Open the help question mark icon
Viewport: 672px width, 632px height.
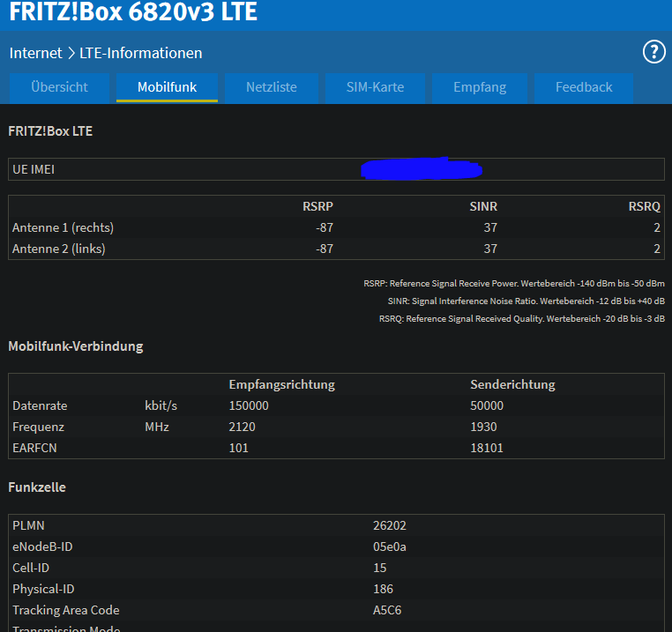(x=654, y=52)
